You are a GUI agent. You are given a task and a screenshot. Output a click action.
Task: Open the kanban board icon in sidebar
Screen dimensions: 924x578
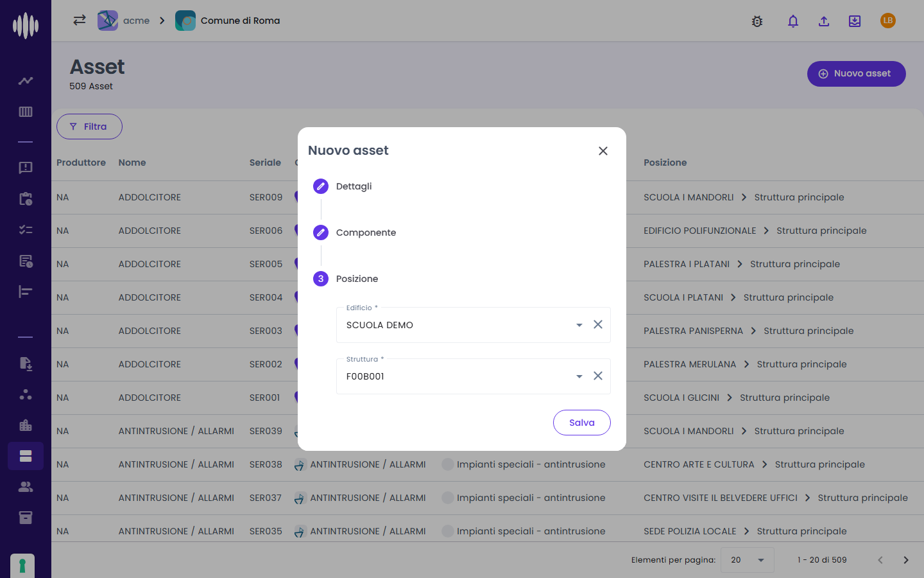click(26, 112)
